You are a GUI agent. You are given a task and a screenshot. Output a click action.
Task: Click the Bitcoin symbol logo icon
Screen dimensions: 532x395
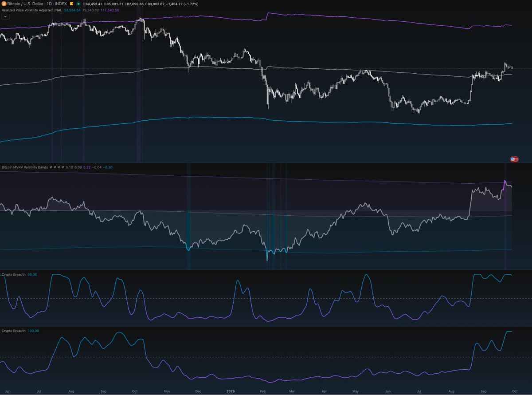click(x=4, y=4)
